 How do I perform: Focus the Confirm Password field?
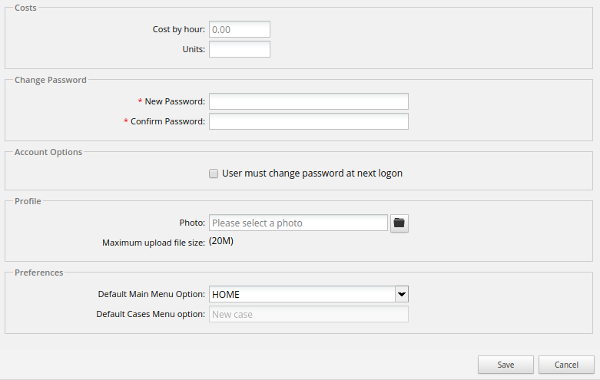click(x=309, y=121)
